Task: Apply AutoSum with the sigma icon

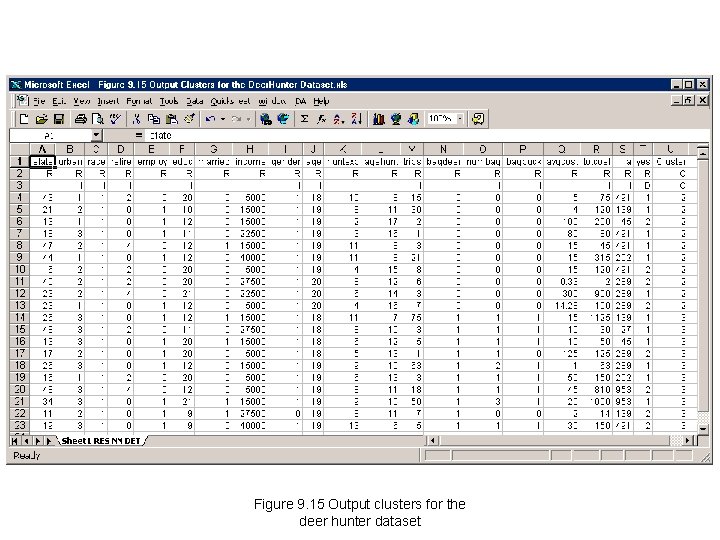Action: [304, 119]
